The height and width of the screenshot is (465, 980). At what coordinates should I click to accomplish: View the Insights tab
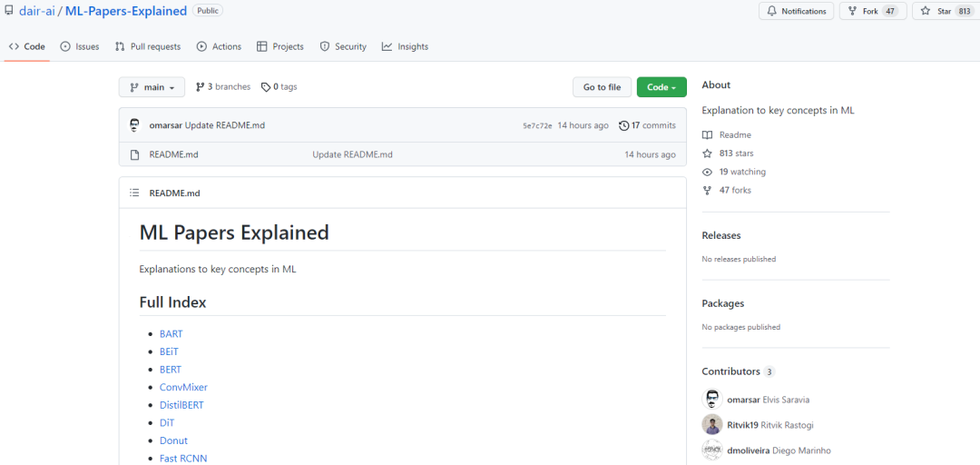coord(405,46)
